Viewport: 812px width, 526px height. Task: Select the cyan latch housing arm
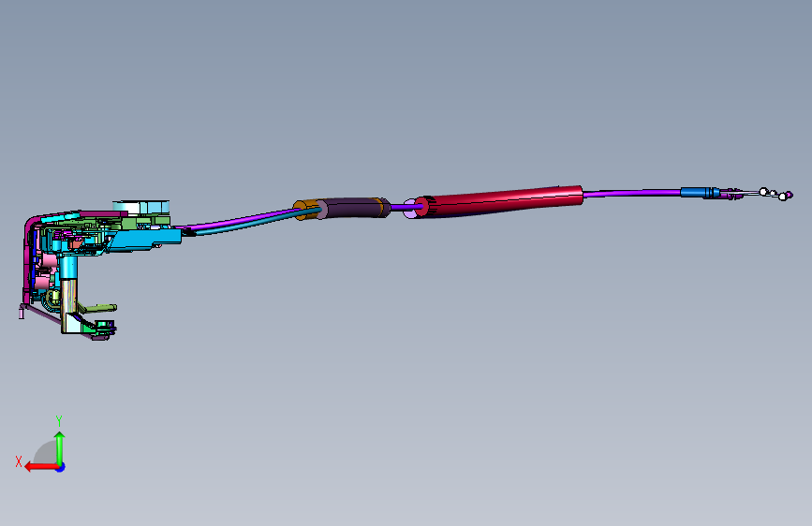(x=145, y=238)
